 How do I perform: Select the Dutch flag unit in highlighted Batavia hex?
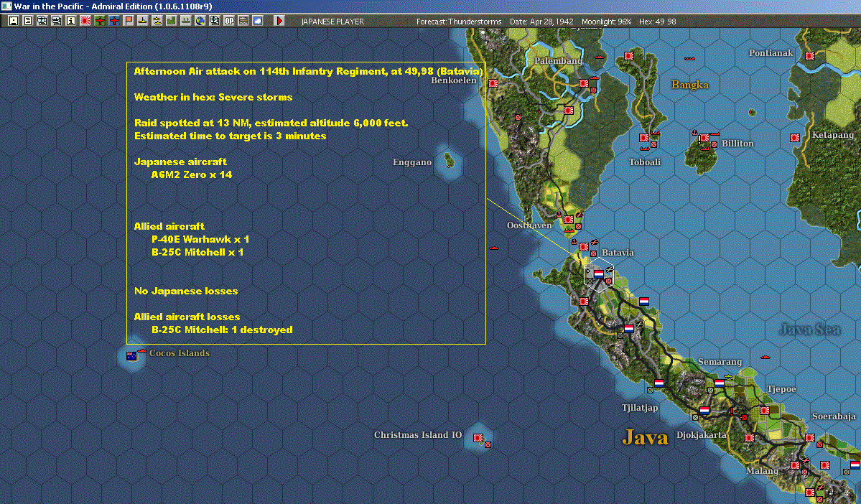(598, 274)
